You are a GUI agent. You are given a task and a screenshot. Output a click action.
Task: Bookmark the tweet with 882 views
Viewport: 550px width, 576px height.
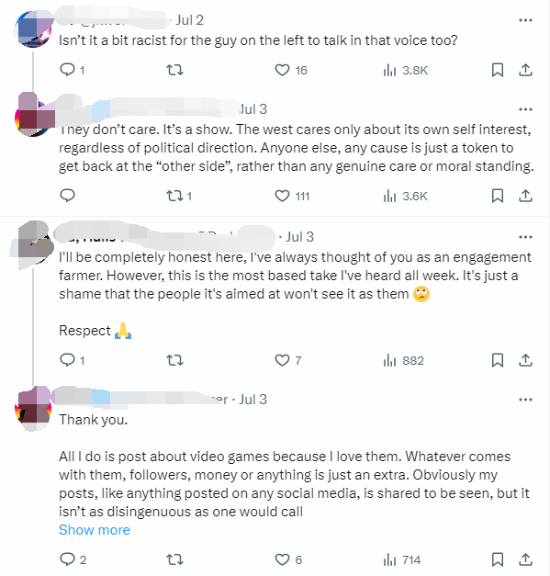[x=497, y=360]
